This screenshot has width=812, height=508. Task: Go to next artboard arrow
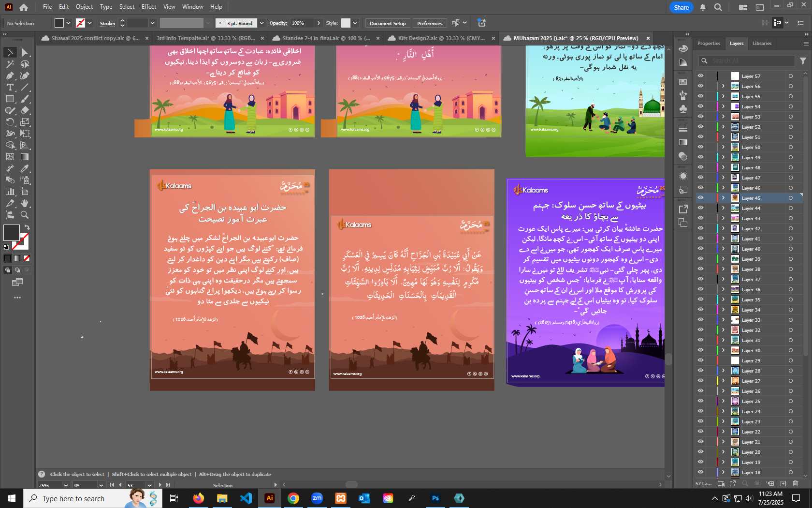click(160, 485)
